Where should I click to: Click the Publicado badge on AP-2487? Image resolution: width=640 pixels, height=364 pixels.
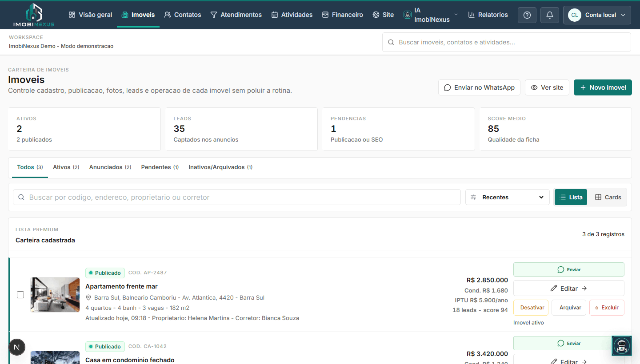pos(105,273)
